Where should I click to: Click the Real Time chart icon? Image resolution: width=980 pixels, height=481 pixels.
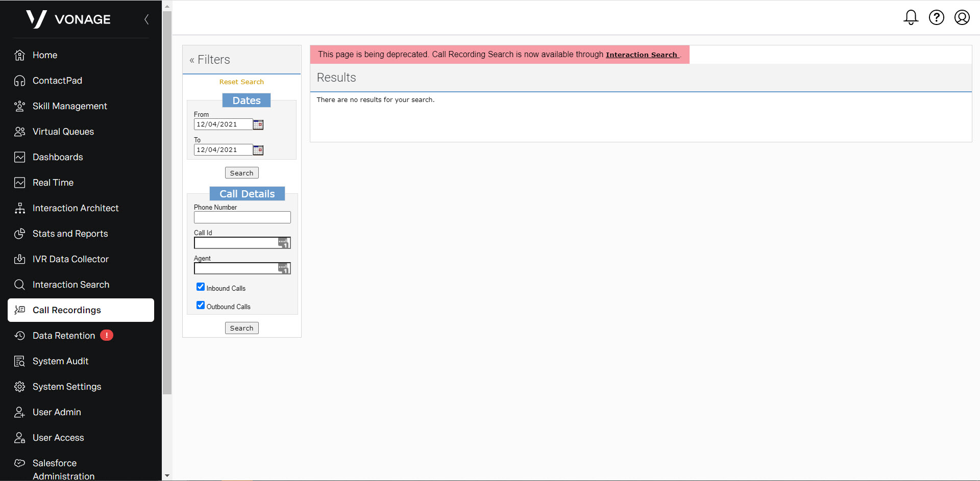(19, 183)
